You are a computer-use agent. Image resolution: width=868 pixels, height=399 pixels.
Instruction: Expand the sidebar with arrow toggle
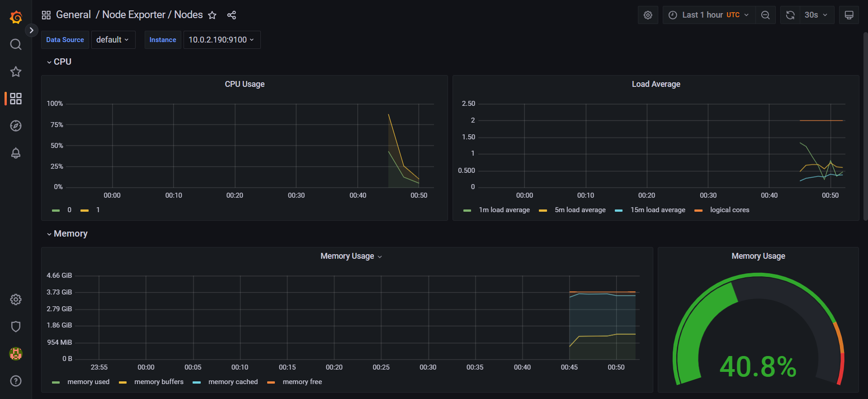[x=31, y=30]
